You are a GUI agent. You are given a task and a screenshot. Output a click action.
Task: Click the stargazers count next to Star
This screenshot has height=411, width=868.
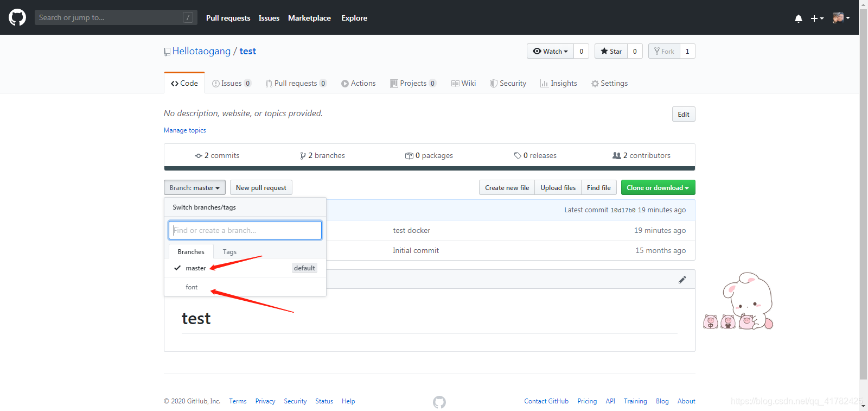(x=635, y=51)
